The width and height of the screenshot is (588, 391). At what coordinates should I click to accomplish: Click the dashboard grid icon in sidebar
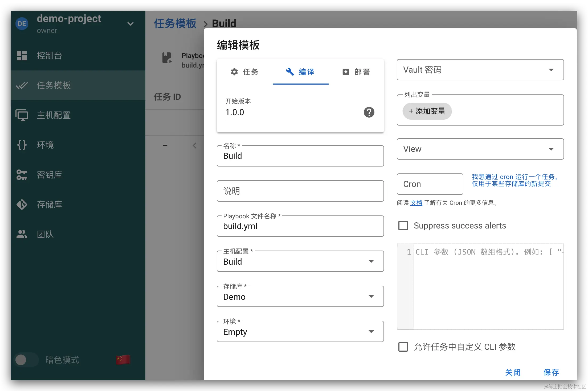pyautogui.click(x=22, y=56)
